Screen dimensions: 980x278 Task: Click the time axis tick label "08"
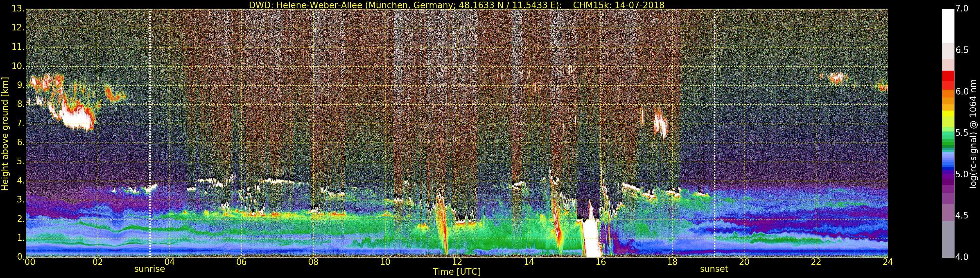pos(313,262)
